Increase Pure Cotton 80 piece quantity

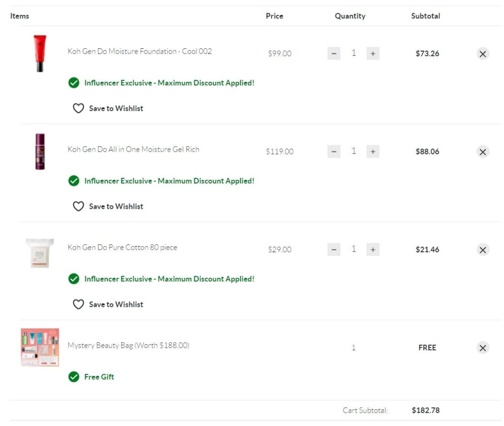373,250
